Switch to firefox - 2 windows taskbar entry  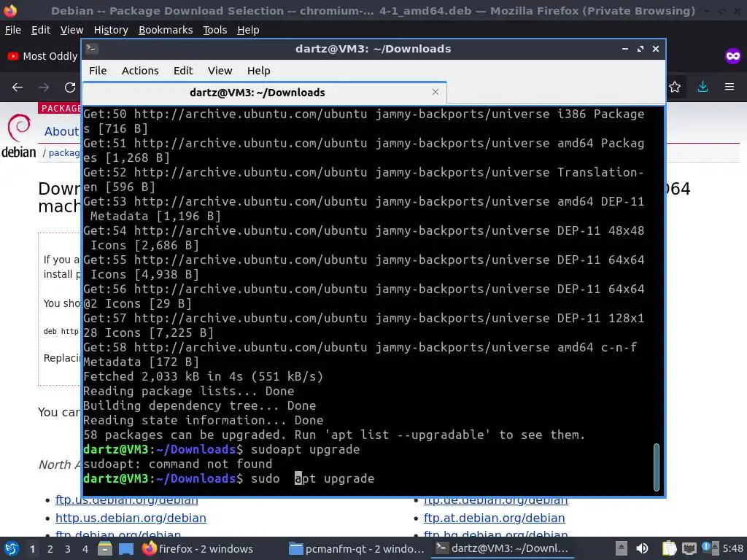[x=198, y=548]
